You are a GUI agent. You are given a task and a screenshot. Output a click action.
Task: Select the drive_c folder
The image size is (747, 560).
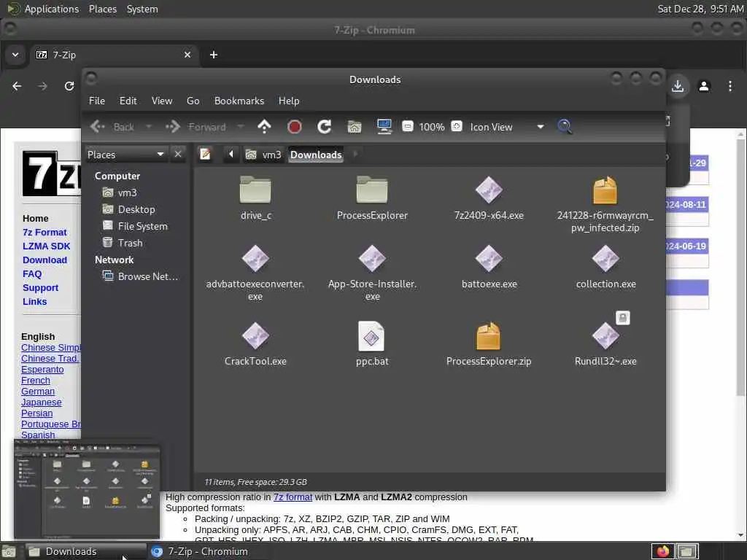point(255,198)
